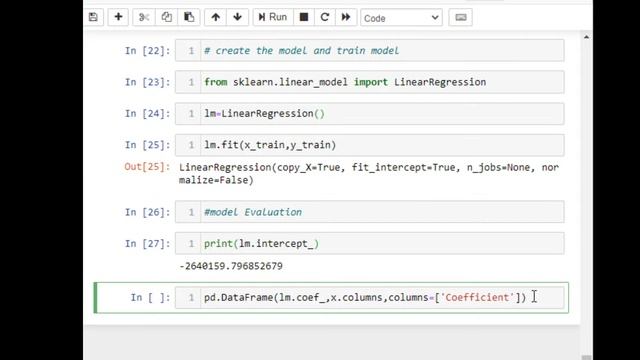This screenshot has height=360, width=640.
Task: Cut selected cells with the scissors icon
Action: tap(144, 17)
